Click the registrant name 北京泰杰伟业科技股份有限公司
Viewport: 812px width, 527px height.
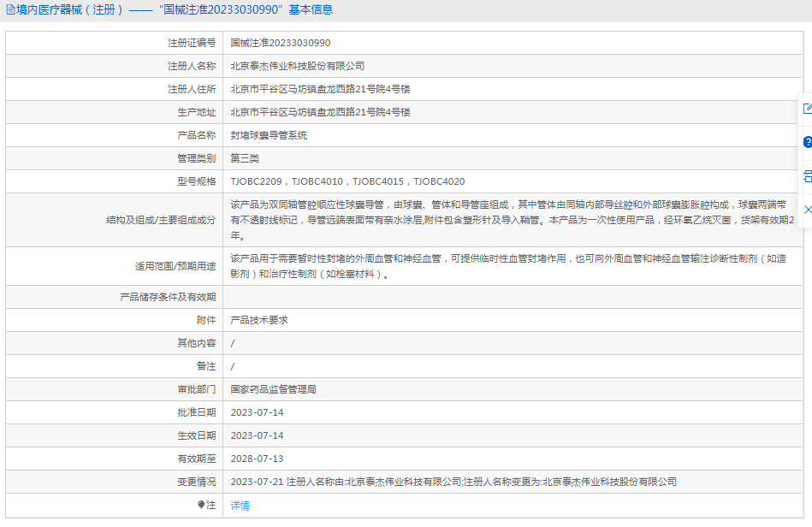[x=297, y=66]
